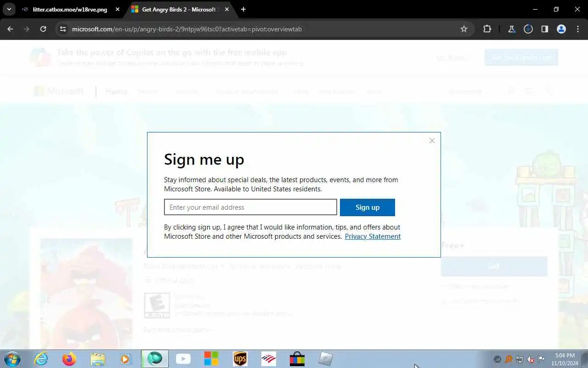Image resolution: width=588 pixels, height=368 pixels.
Task: Reload the current page
Action: coord(43,29)
